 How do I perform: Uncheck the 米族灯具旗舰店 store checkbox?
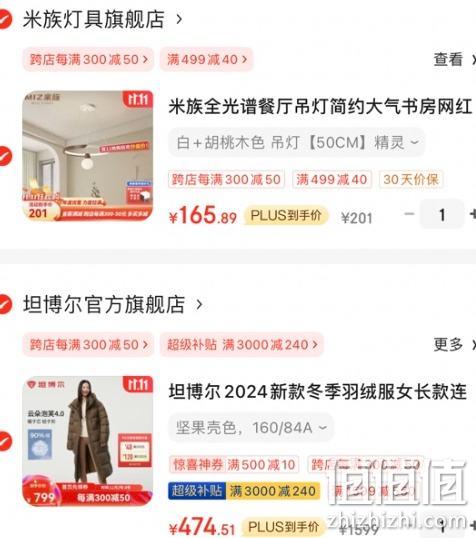coord(5,19)
